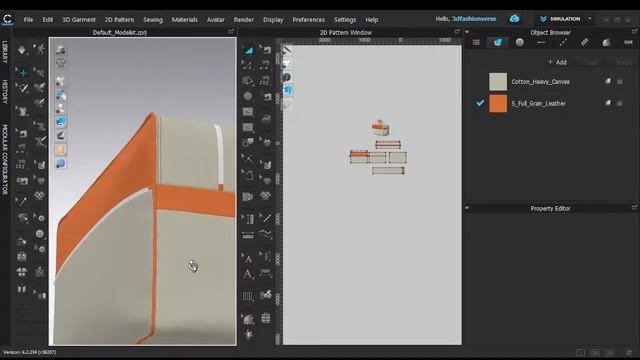Select the larger A annotation tool without arrow
This screenshot has height=360, width=640.
coord(248,274)
